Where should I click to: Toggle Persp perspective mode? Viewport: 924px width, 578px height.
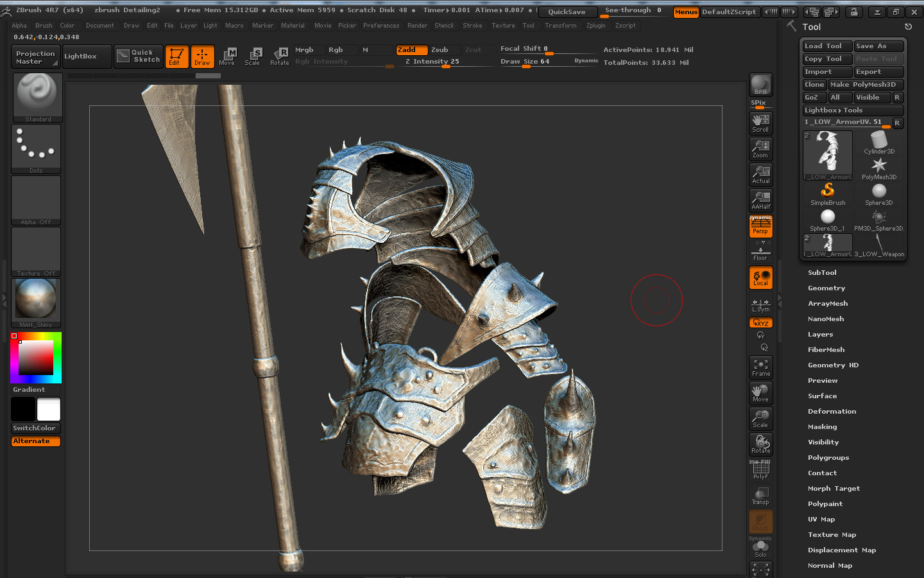[760, 226]
